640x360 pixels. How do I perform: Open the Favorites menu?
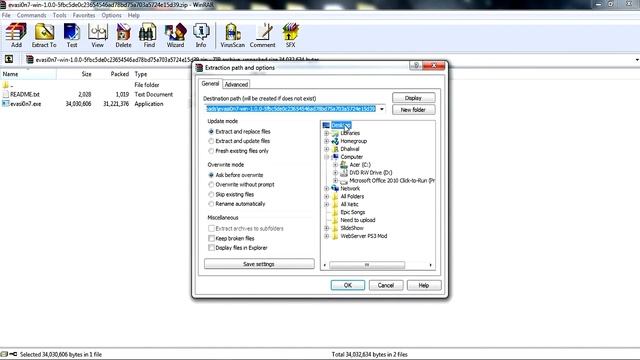pos(84,15)
